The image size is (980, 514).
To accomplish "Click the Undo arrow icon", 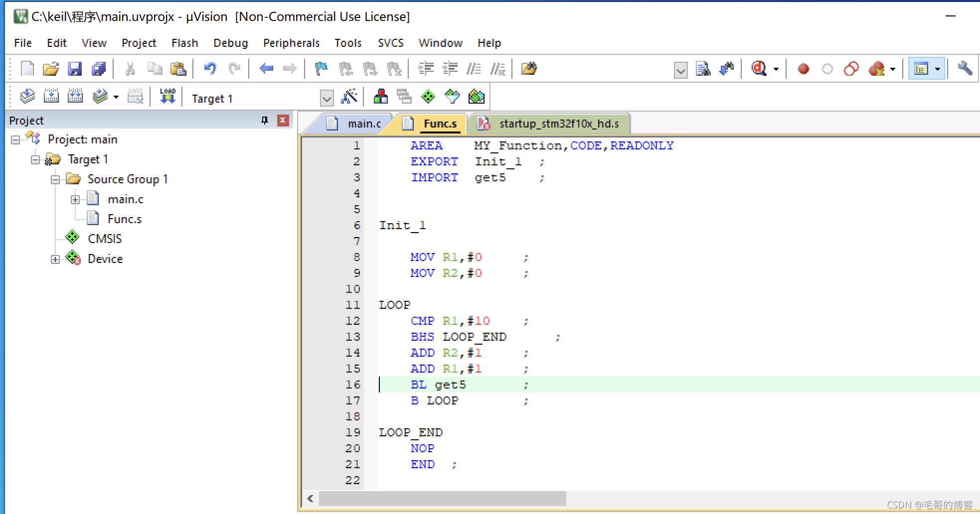I will [210, 69].
